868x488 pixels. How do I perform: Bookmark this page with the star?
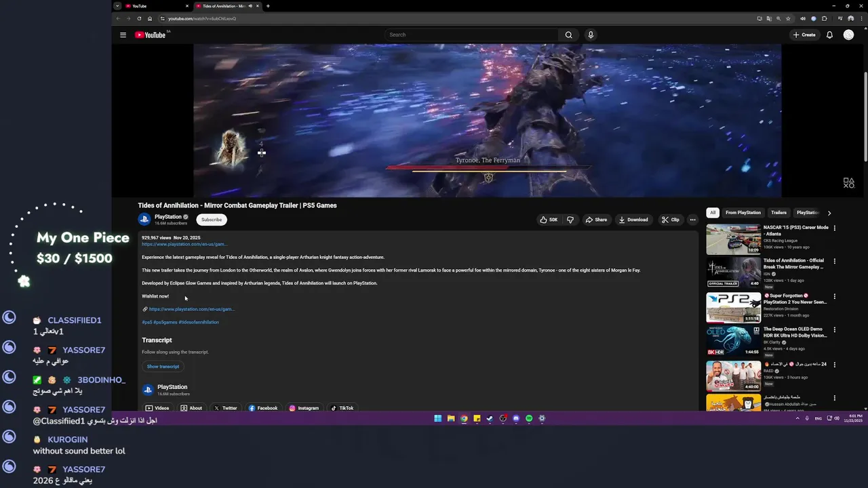788,18
